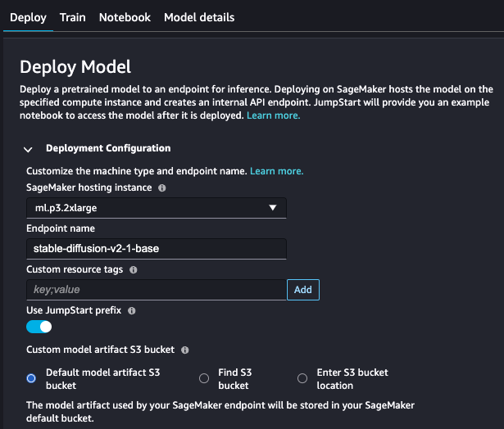Add the custom resource tag
504x429 pixels.
coord(303,290)
